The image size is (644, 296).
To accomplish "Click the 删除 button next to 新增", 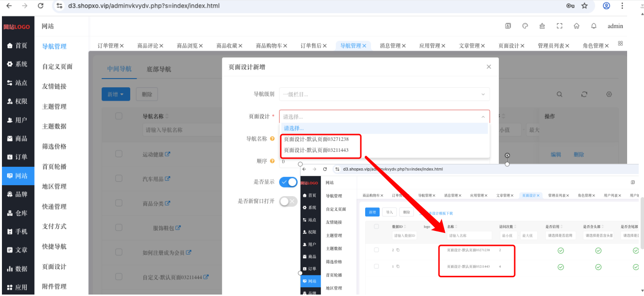I will (147, 94).
